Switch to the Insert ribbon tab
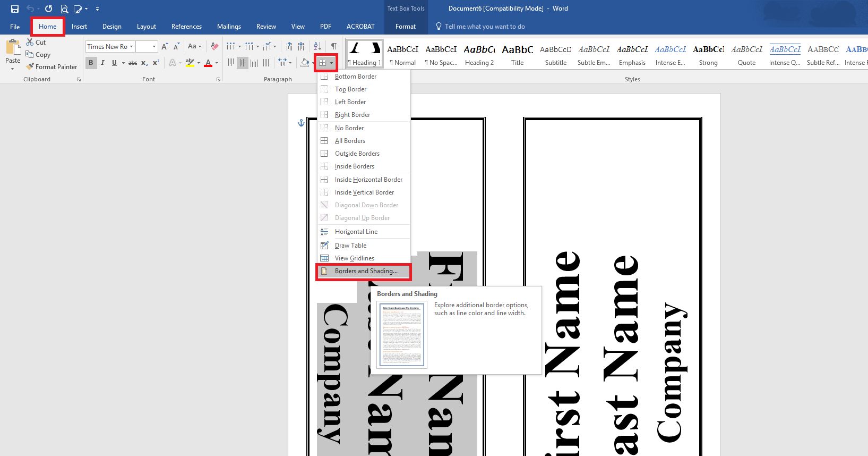Image resolution: width=868 pixels, height=456 pixels. pos(79,27)
